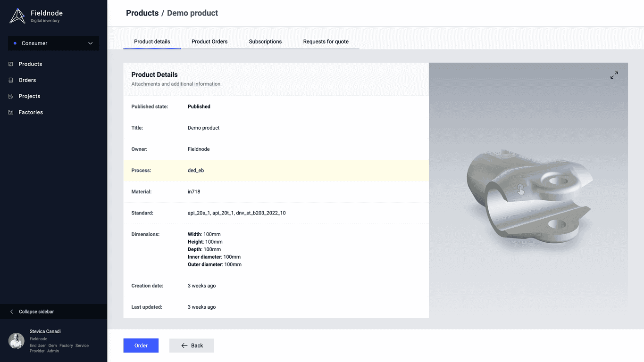Click the Back button
The width and height of the screenshot is (644, 362).
[x=192, y=346]
